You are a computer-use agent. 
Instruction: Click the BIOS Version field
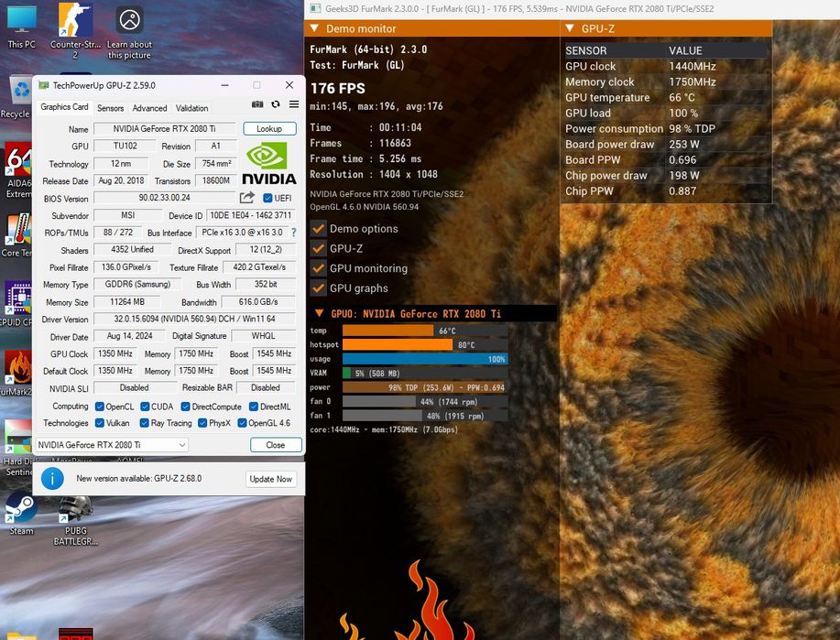[x=165, y=198]
